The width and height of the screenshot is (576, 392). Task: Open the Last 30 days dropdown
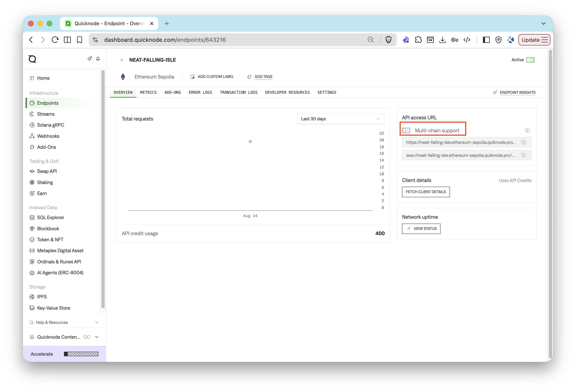(x=341, y=119)
